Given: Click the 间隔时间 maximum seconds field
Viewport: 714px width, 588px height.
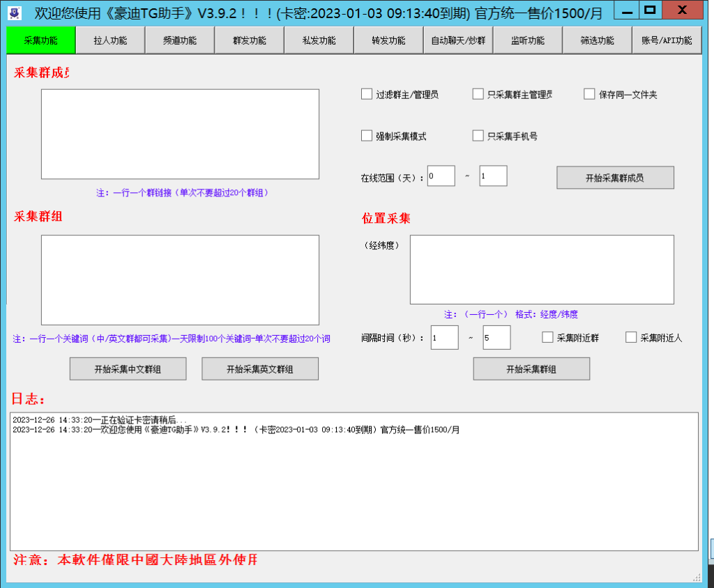Looking at the screenshot, I should click(496, 338).
